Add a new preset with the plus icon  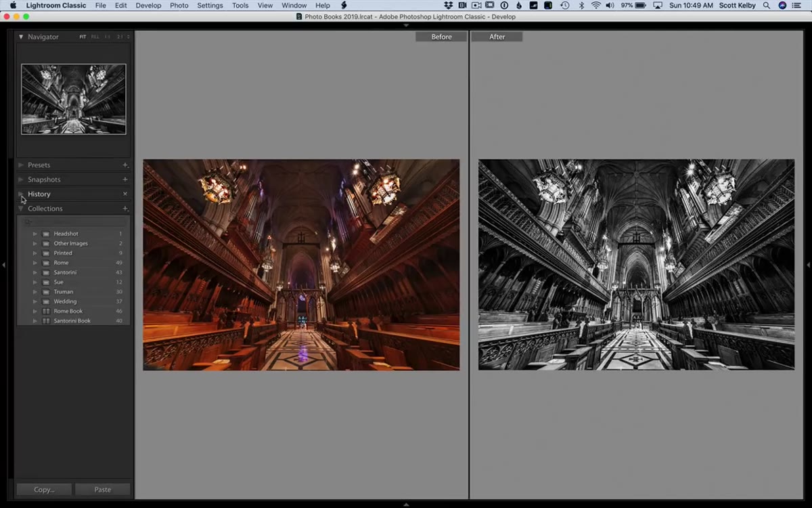[x=125, y=165]
